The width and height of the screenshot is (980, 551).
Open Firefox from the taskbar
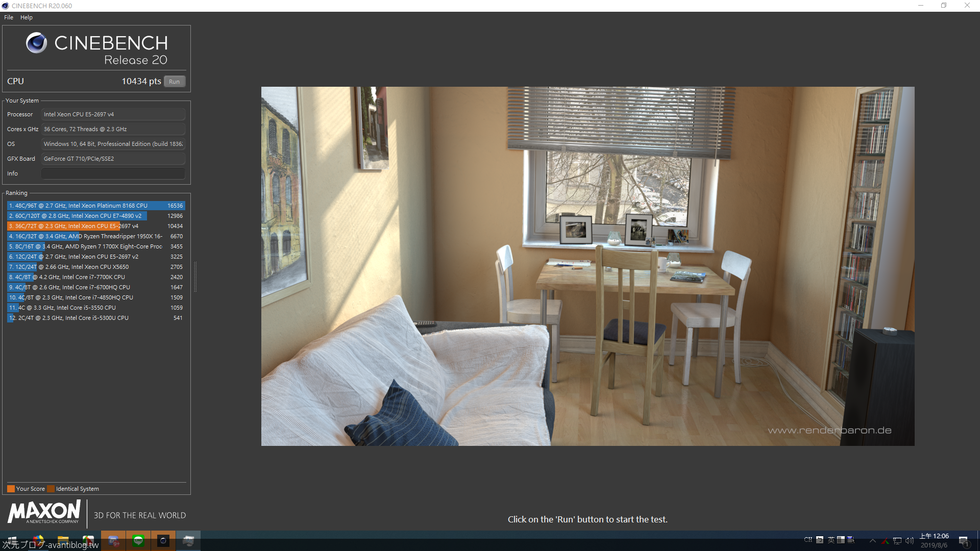click(x=38, y=541)
